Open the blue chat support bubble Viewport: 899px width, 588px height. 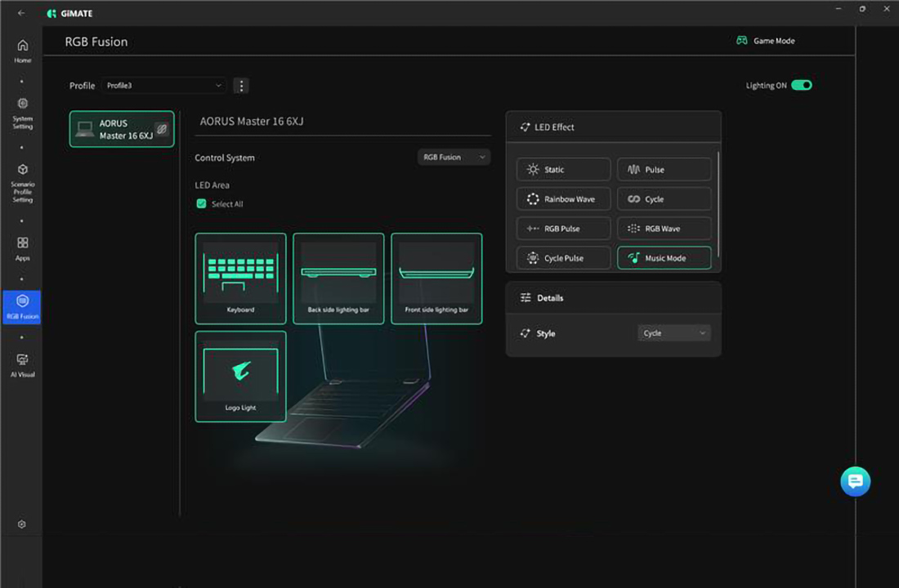pos(855,481)
